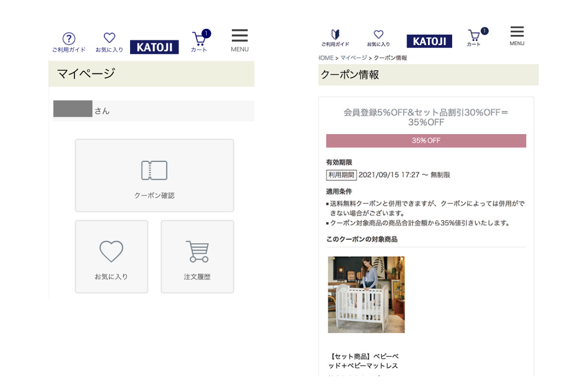Viewport: 577px width, 392px height.
Task: Click the クーポン情報 breadcrumb item
Action: point(390,58)
